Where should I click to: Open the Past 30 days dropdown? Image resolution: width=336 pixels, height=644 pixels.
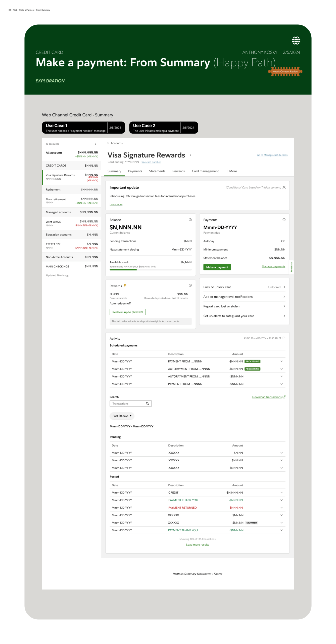click(122, 416)
